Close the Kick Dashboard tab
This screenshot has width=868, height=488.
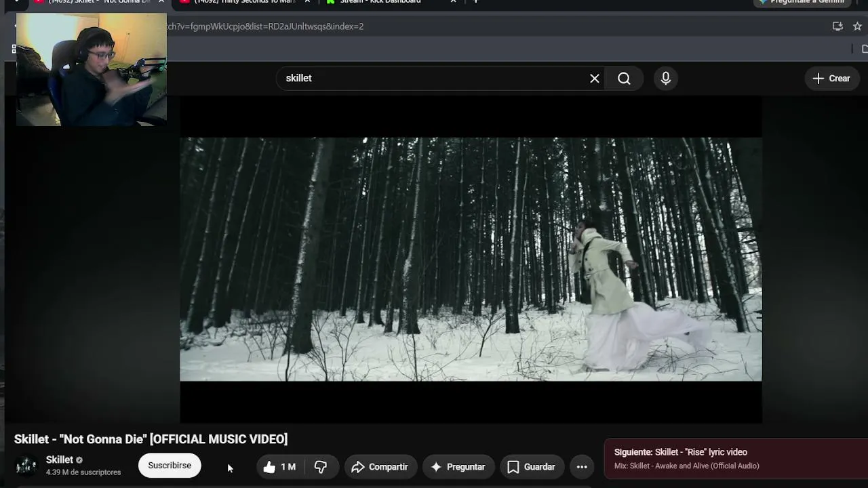coord(453,2)
